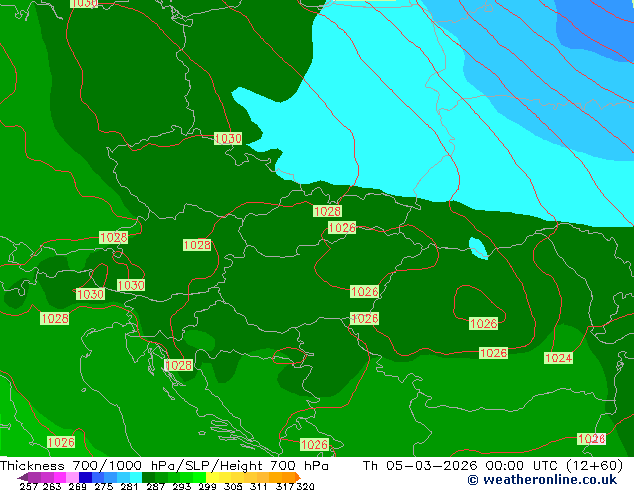Click the 1030 label cut off at the top edge
The image size is (634, 490).
click(x=84, y=4)
